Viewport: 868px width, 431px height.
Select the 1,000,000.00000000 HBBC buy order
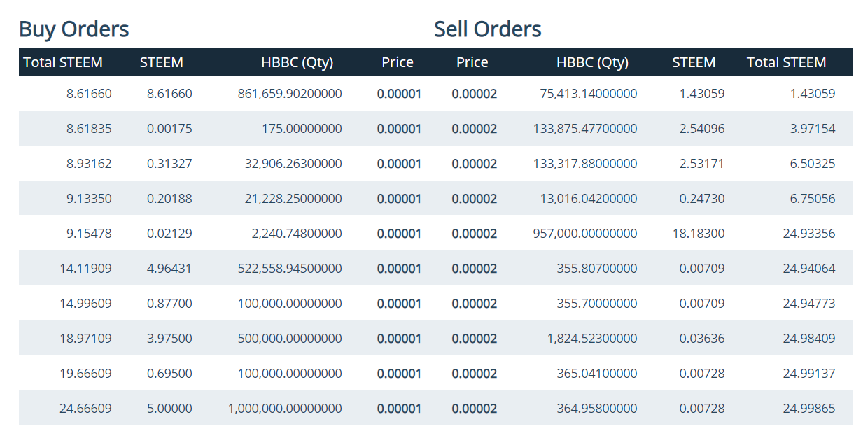[285, 408]
